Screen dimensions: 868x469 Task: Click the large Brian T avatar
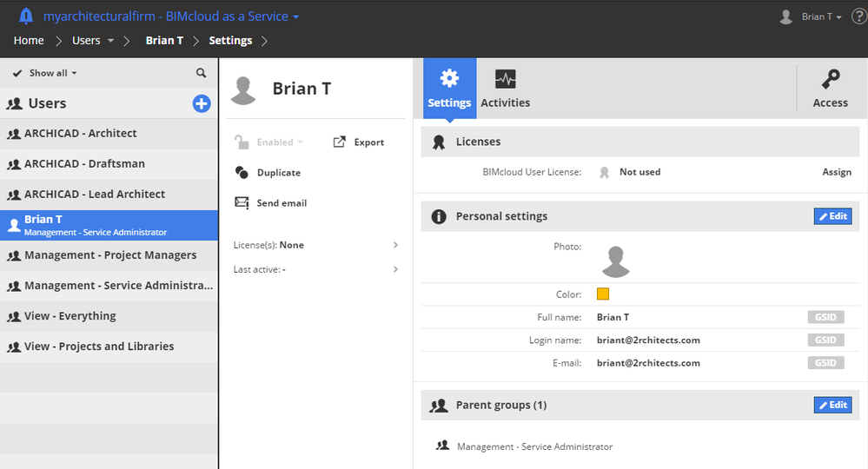(x=243, y=90)
